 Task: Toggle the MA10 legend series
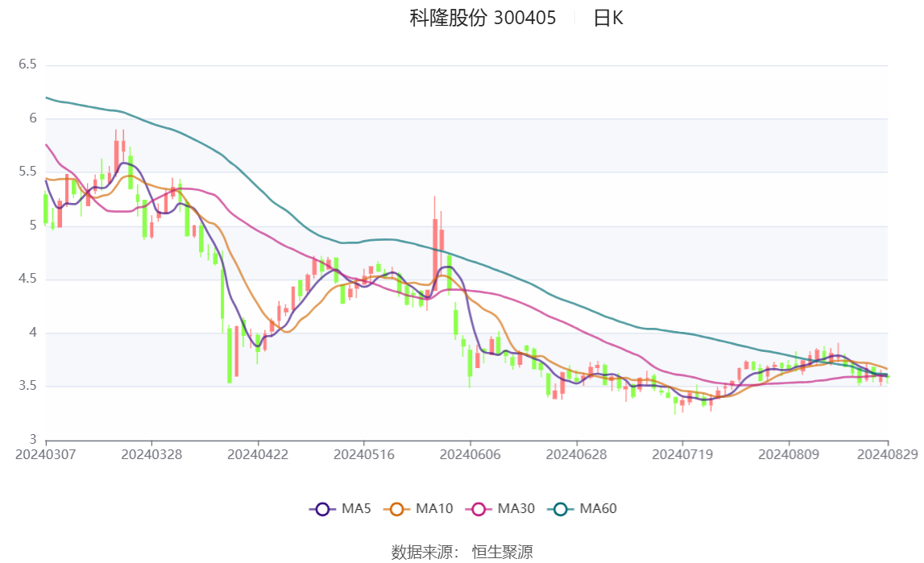[x=418, y=509]
